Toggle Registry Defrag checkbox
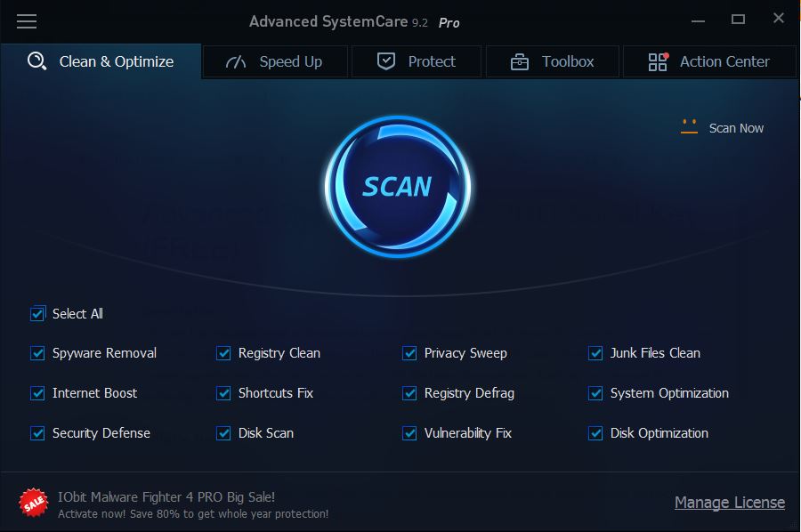 409,393
